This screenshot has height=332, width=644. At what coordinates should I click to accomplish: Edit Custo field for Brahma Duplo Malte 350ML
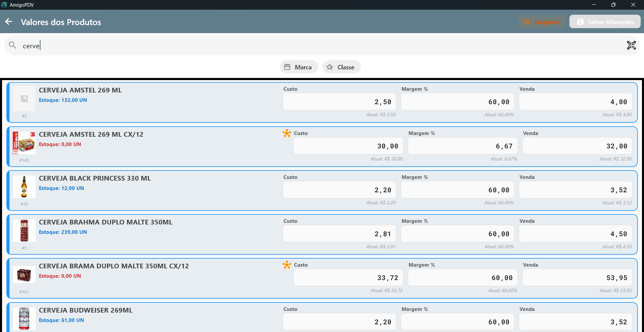[x=339, y=234]
